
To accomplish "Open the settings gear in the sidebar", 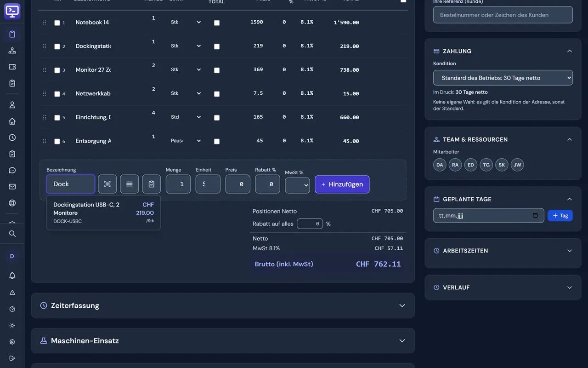I will pyautogui.click(x=12, y=342).
